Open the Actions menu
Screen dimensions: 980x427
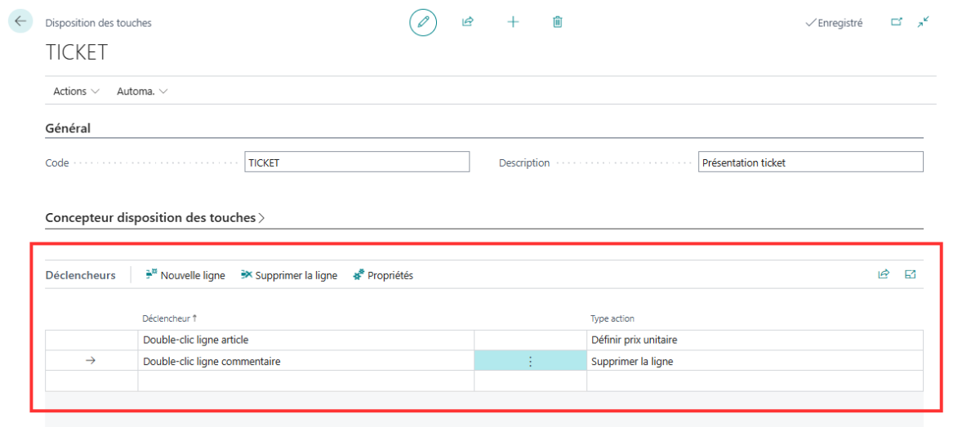[77, 91]
